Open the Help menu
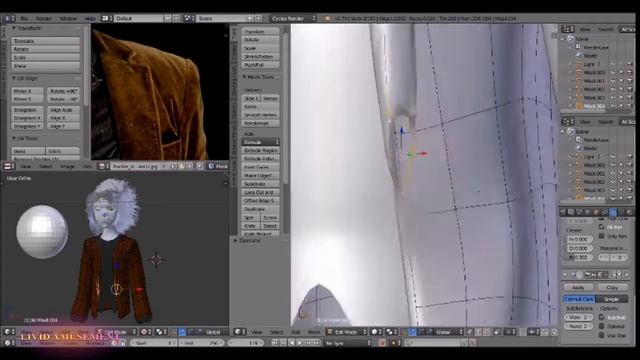640x360 pixels. point(90,18)
